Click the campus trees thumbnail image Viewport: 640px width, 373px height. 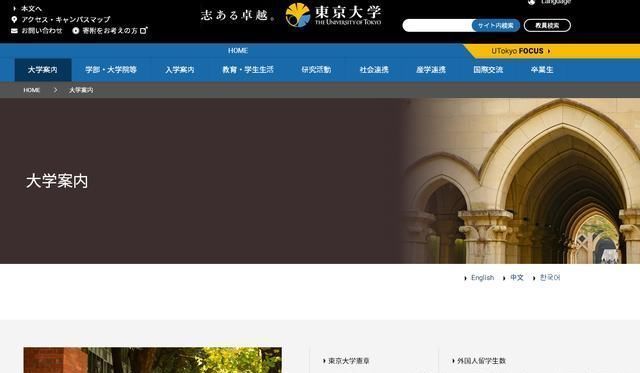(153, 360)
